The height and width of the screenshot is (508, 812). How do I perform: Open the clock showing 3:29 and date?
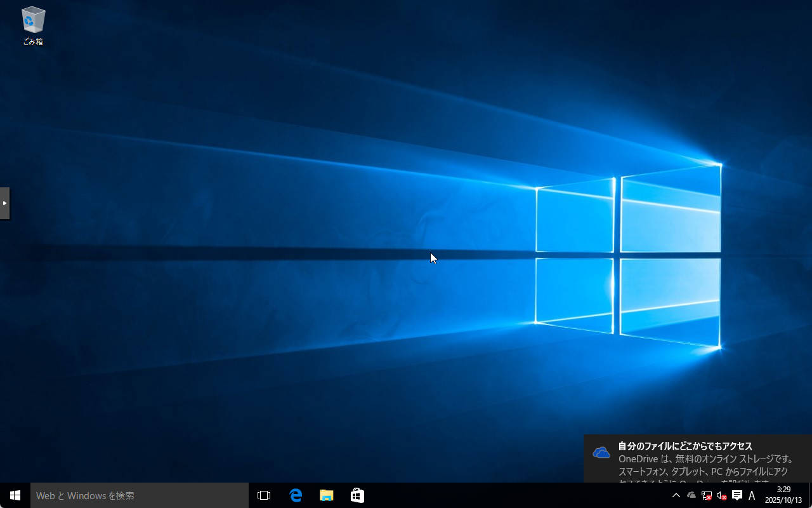[783, 495]
